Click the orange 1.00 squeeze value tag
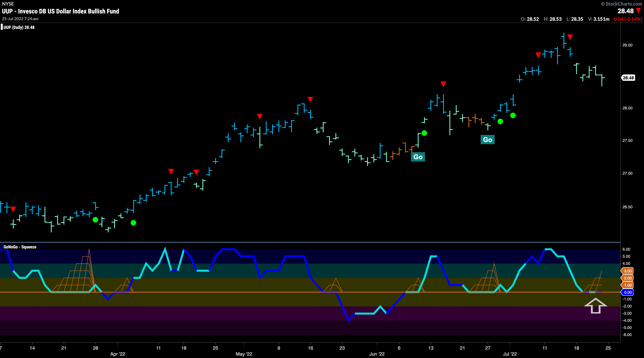The image size is (644, 358). pos(628,285)
